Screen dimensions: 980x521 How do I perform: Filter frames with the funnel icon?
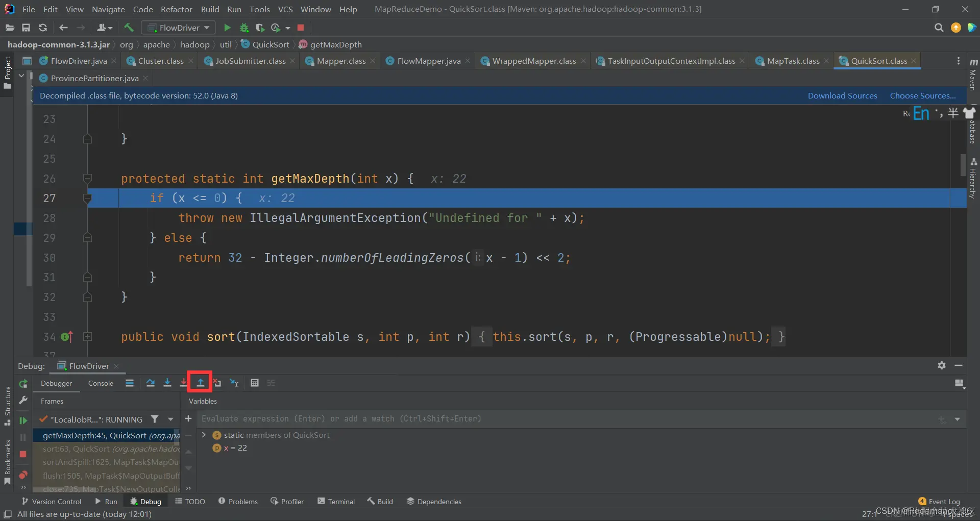tap(155, 419)
